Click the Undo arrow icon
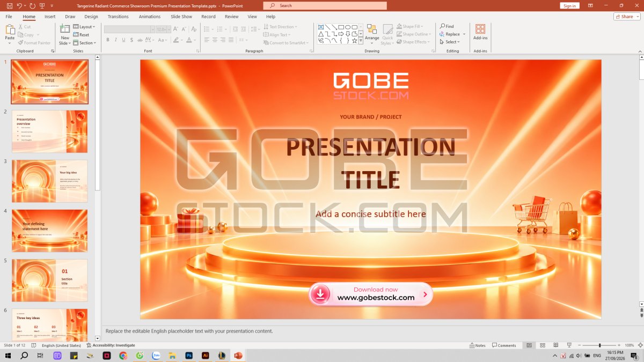644x362 pixels. [20, 5]
